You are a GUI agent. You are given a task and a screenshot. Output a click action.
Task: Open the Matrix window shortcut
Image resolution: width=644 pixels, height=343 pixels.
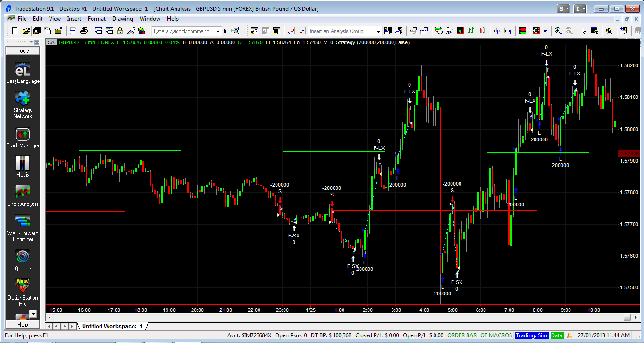pyautogui.click(x=23, y=167)
